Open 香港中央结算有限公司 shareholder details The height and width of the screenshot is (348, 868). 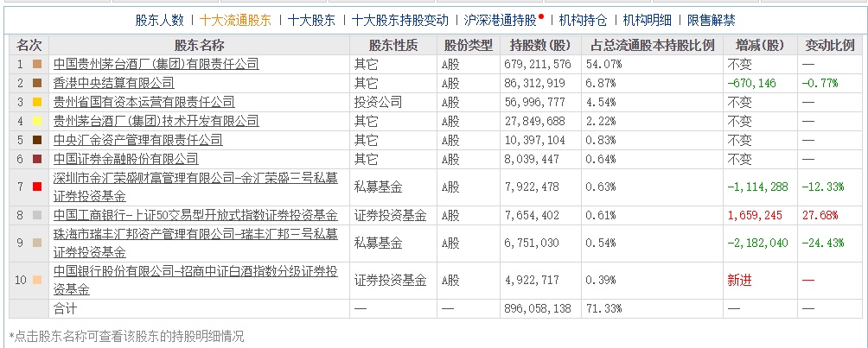pyautogui.click(x=113, y=83)
